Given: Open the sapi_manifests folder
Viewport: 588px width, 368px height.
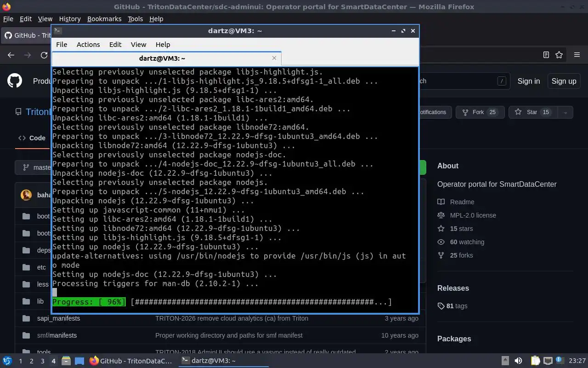Looking at the screenshot, I should (x=58, y=318).
